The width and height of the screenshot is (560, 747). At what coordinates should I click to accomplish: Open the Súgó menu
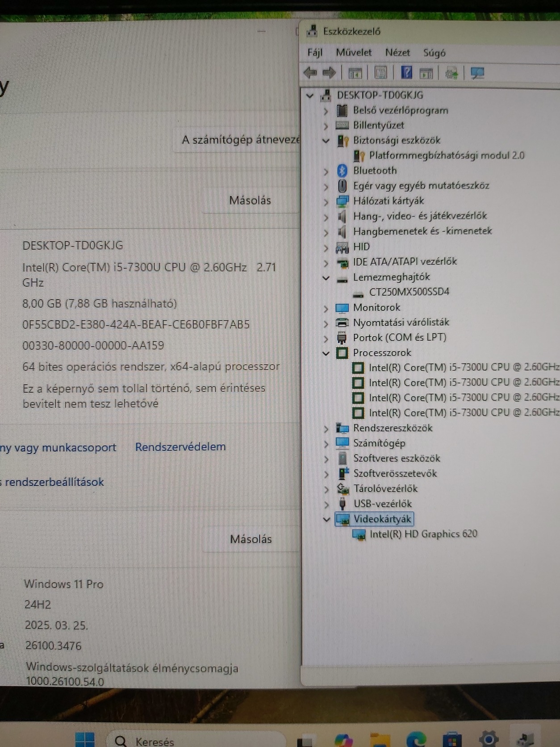(435, 53)
